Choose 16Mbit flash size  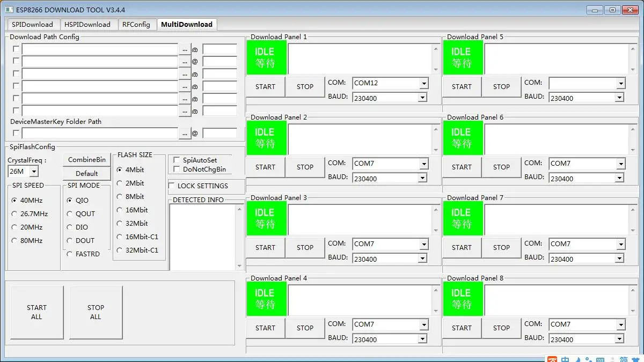click(120, 210)
